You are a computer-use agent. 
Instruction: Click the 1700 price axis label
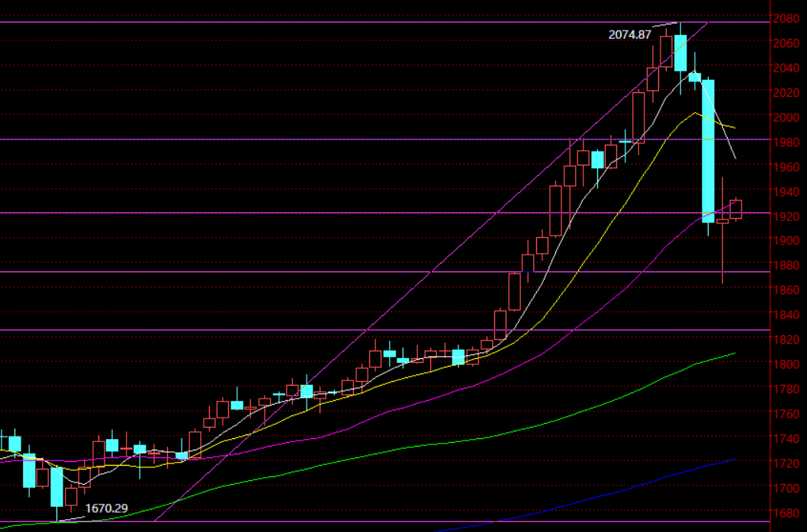click(786, 488)
